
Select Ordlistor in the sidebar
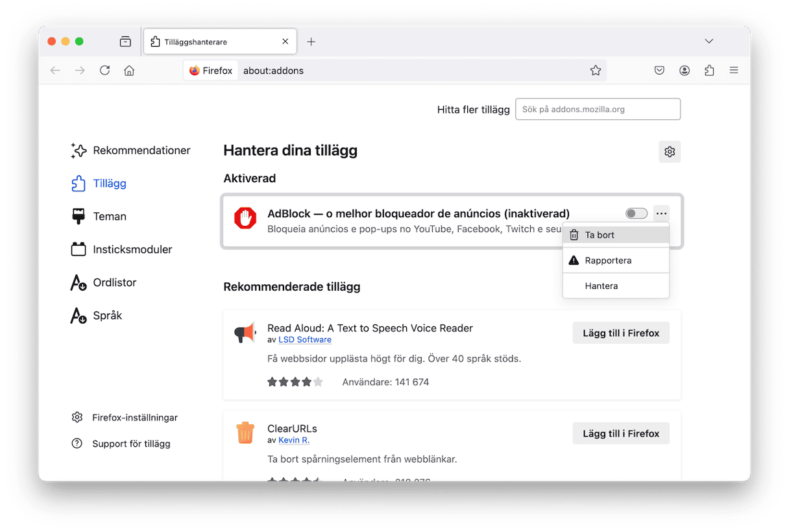coord(104,283)
